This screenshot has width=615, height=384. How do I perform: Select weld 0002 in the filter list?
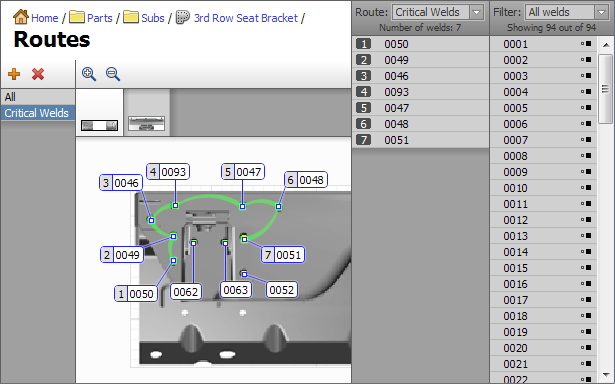[x=544, y=60]
